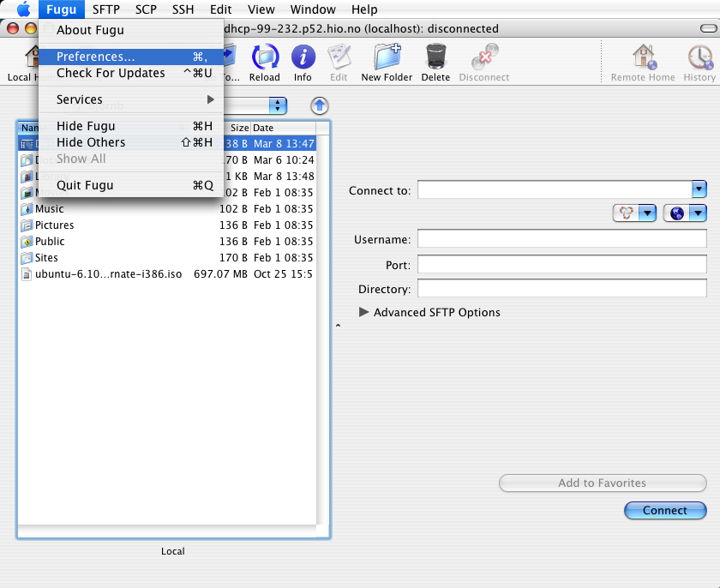The image size is (720, 588).
Task: Choose Quit Fugu from the menu
Action: (131, 185)
